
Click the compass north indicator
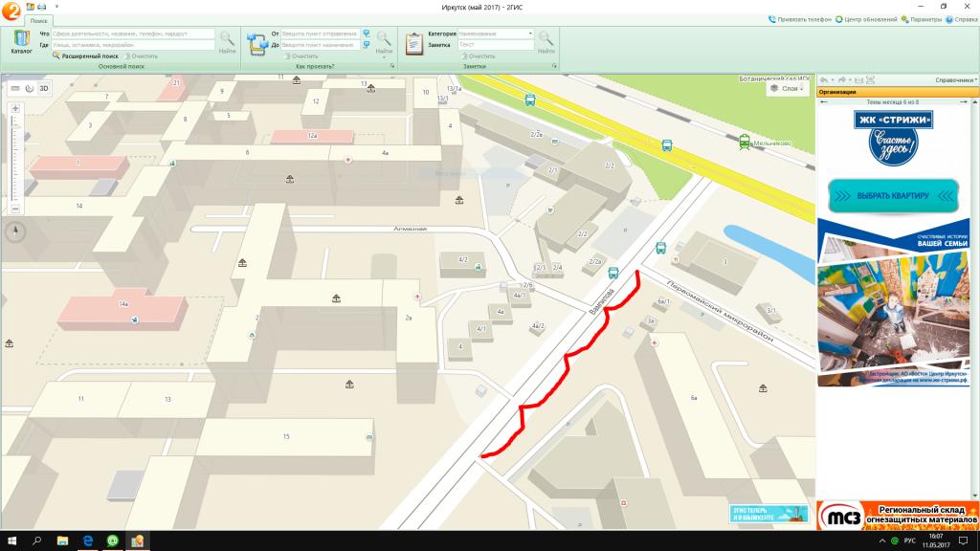point(16,231)
